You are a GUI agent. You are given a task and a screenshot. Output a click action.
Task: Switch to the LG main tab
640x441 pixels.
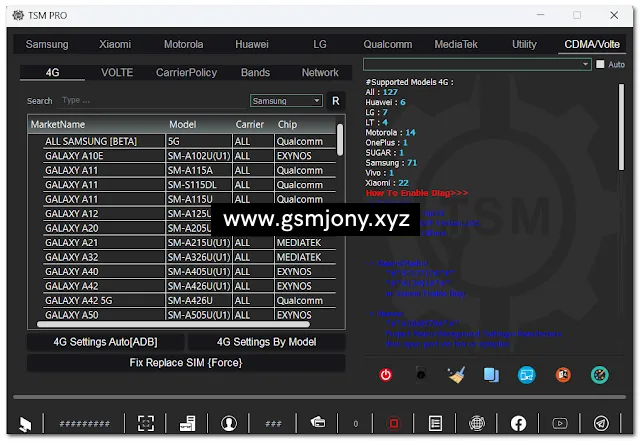click(x=320, y=44)
